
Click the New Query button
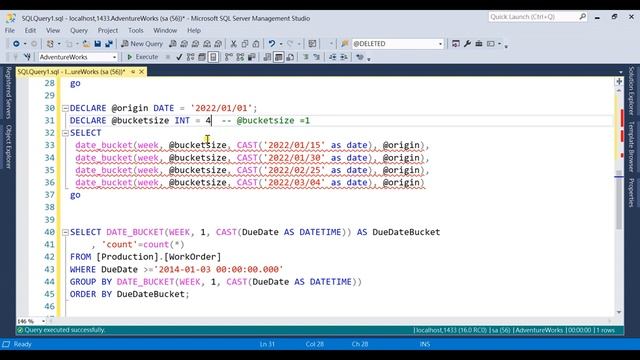(x=142, y=44)
